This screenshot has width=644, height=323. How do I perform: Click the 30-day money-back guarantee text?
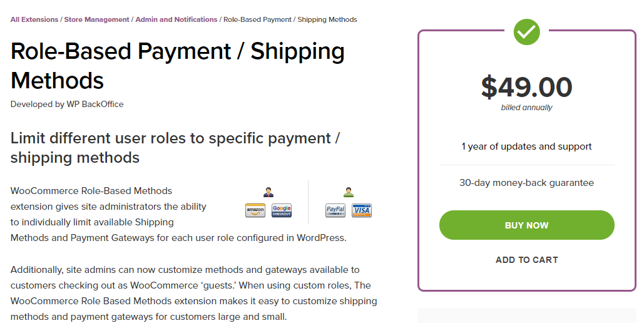pos(526,183)
